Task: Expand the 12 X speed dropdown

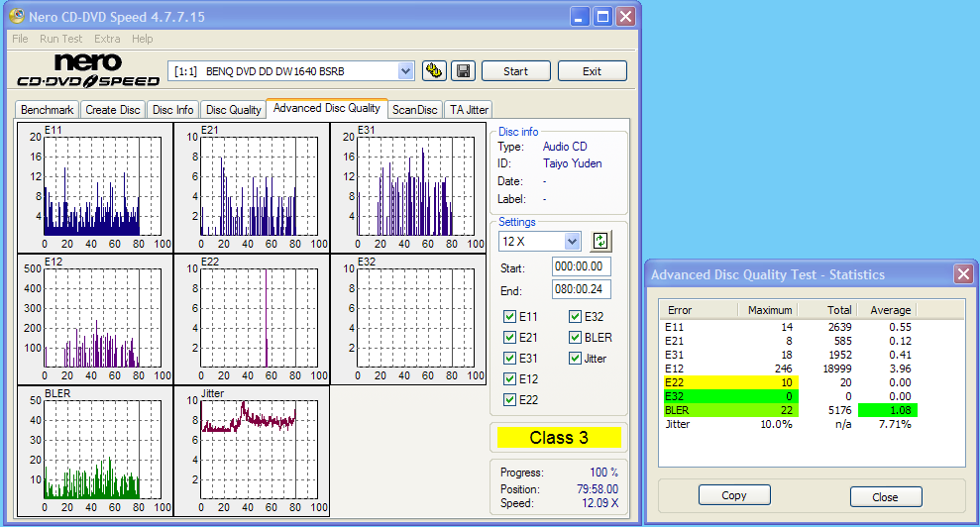Action: [x=572, y=242]
